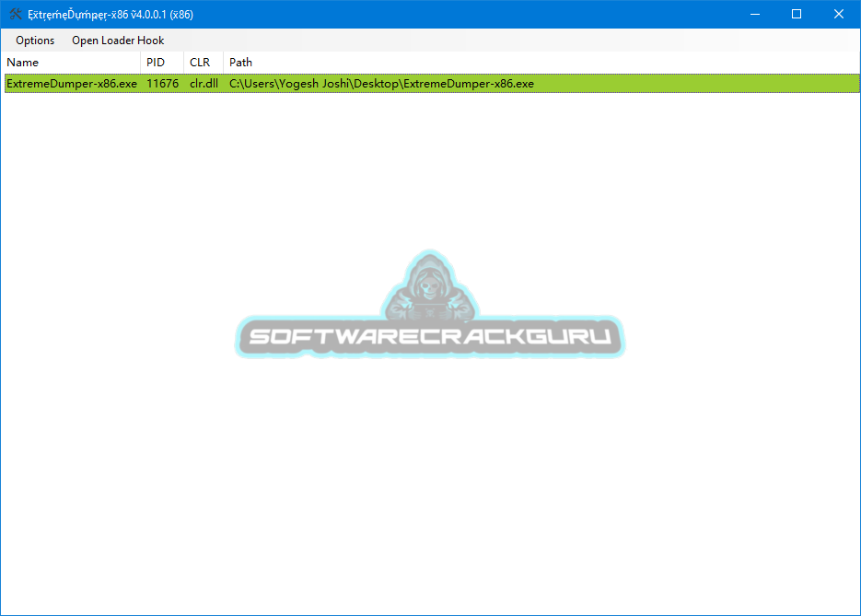Open the Open Loader Hook menu
861x616 pixels.
[118, 41]
